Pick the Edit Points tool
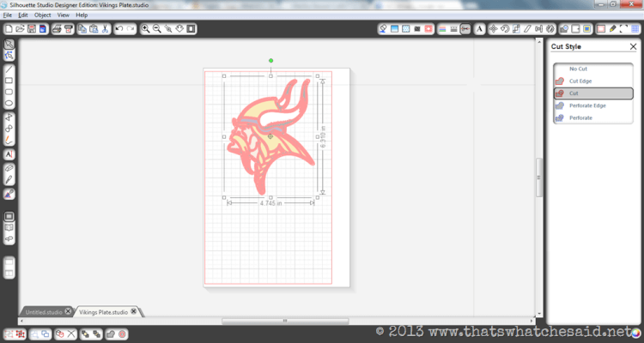The height and width of the screenshot is (343, 644). click(x=9, y=56)
